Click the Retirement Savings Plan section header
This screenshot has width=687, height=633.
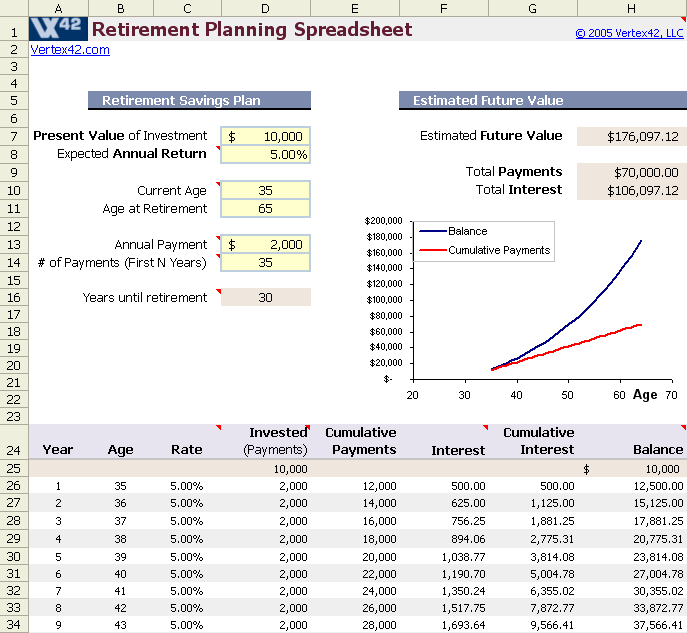tap(199, 100)
